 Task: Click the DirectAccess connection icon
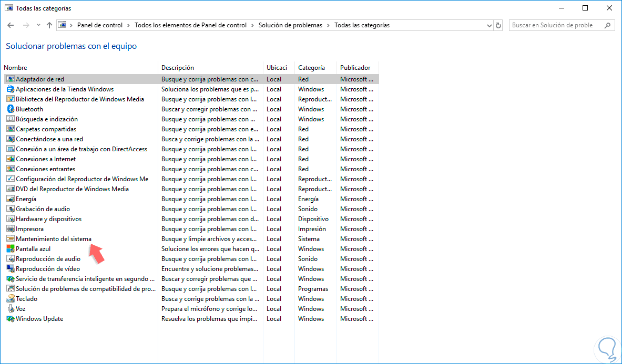point(11,149)
